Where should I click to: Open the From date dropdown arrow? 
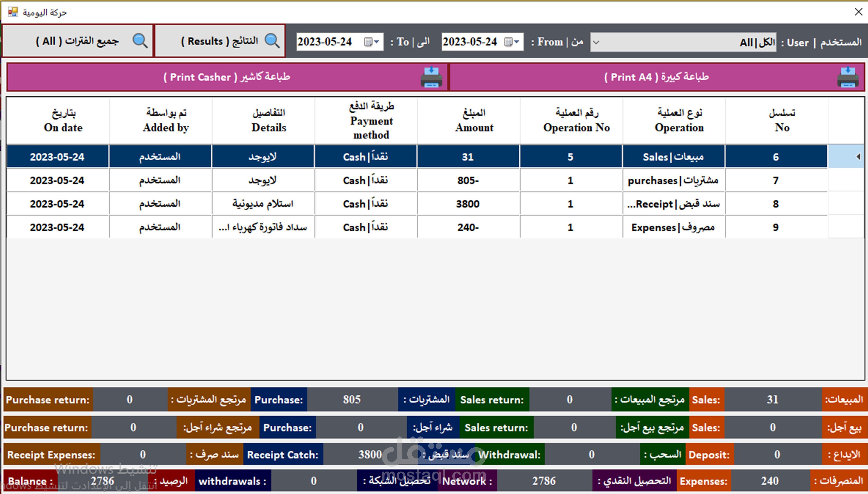(x=517, y=42)
